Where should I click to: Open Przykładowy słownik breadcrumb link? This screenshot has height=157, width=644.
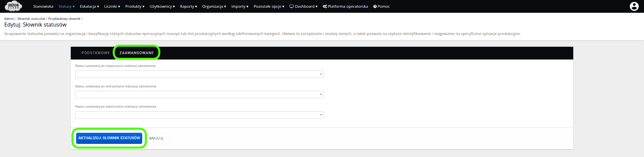coord(64,19)
